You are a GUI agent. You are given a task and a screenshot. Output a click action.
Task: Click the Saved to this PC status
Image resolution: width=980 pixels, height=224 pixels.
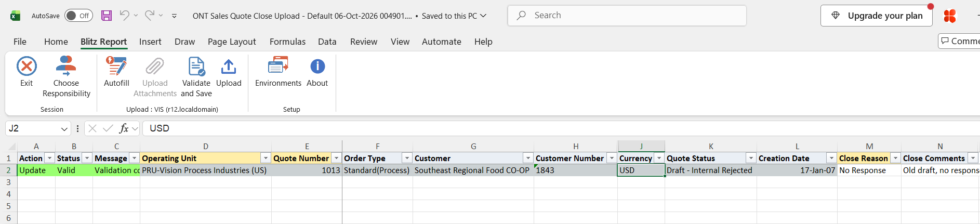[454, 16]
